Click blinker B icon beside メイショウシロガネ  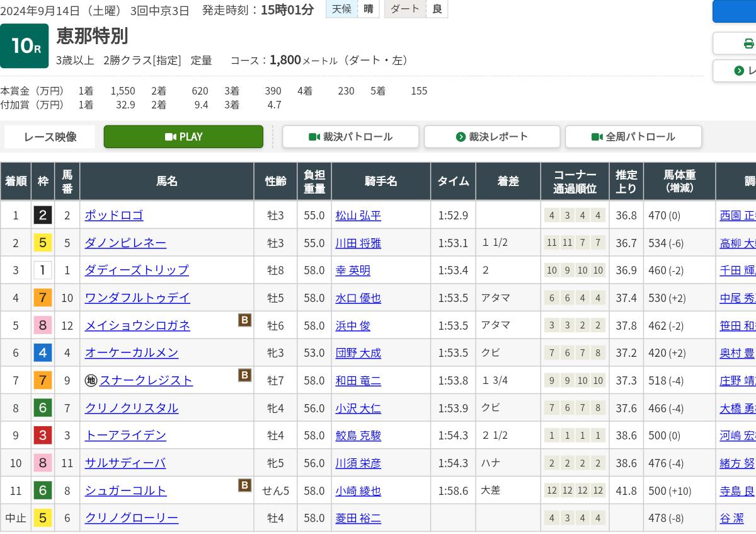tap(244, 320)
